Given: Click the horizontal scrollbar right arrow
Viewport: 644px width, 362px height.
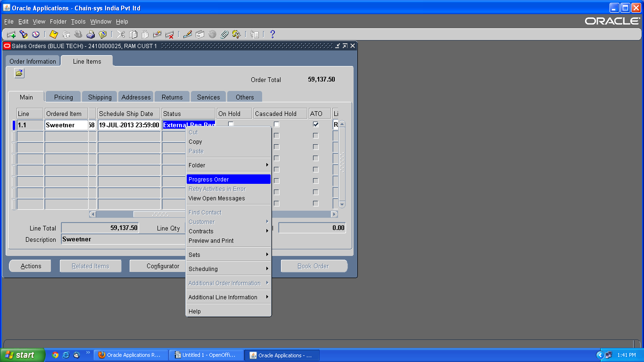Looking at the screenshot, I should (x=334, y=214).
